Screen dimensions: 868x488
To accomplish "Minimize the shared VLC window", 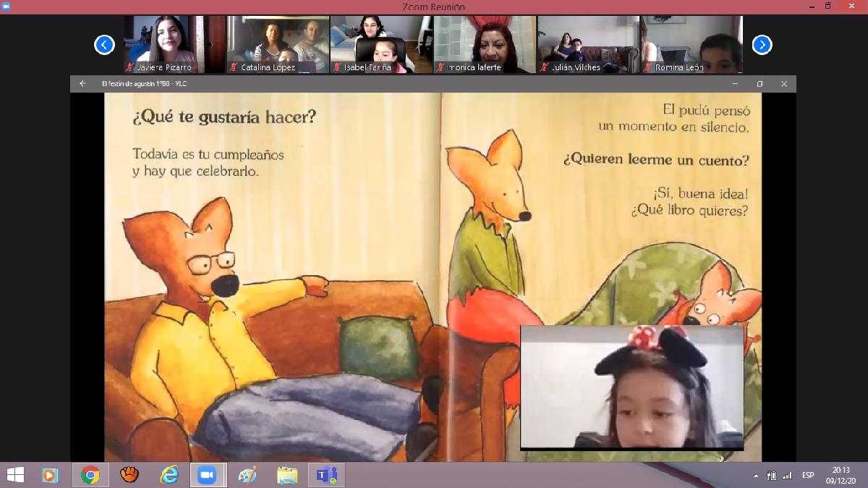I will tap(736, 84).
